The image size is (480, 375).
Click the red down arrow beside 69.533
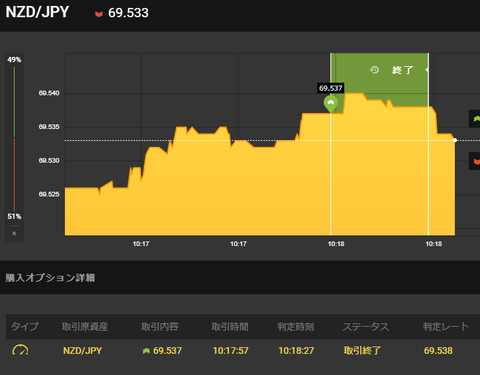pyautogui.click(x=99, y=14)
